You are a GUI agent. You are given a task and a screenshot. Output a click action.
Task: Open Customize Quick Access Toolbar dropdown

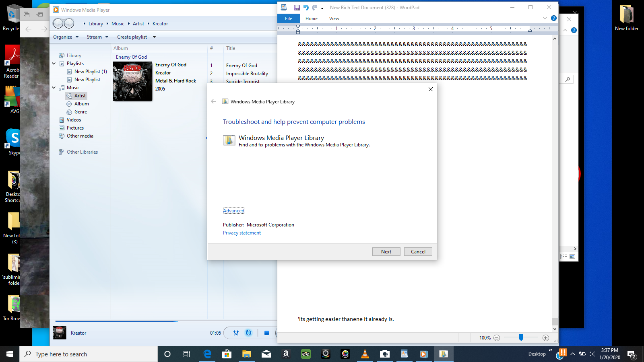[x=322, y=8]
